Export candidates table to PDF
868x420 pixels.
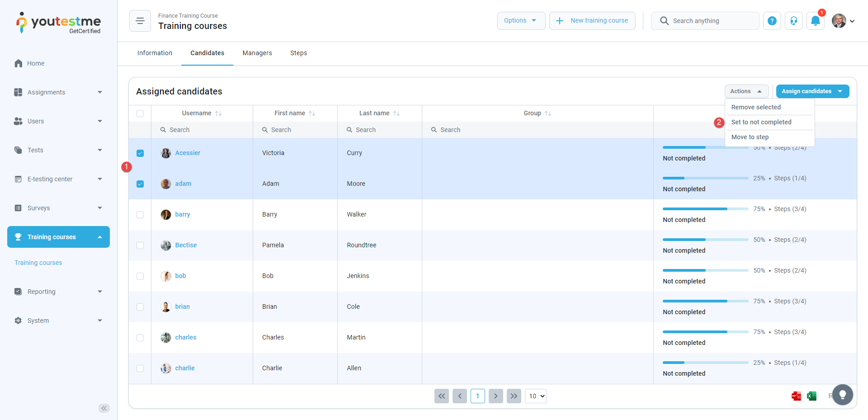tap(796, 396)
